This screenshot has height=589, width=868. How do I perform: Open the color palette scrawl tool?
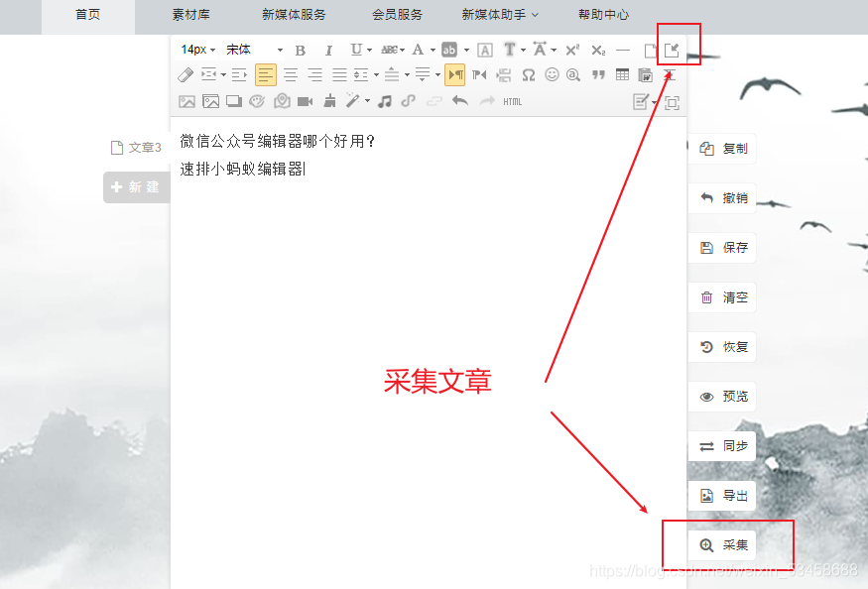tap(257, 101)
